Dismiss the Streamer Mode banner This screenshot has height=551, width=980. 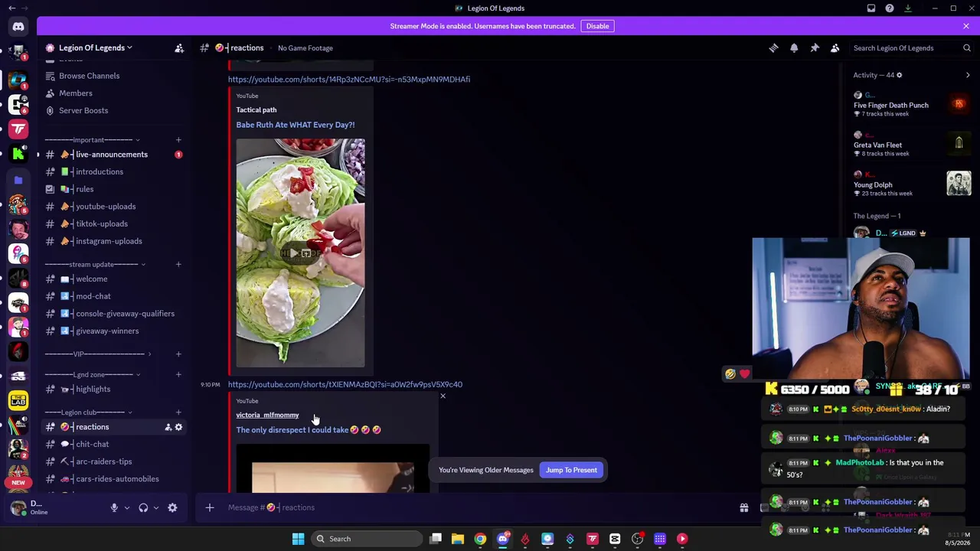(x=966, y=26)
